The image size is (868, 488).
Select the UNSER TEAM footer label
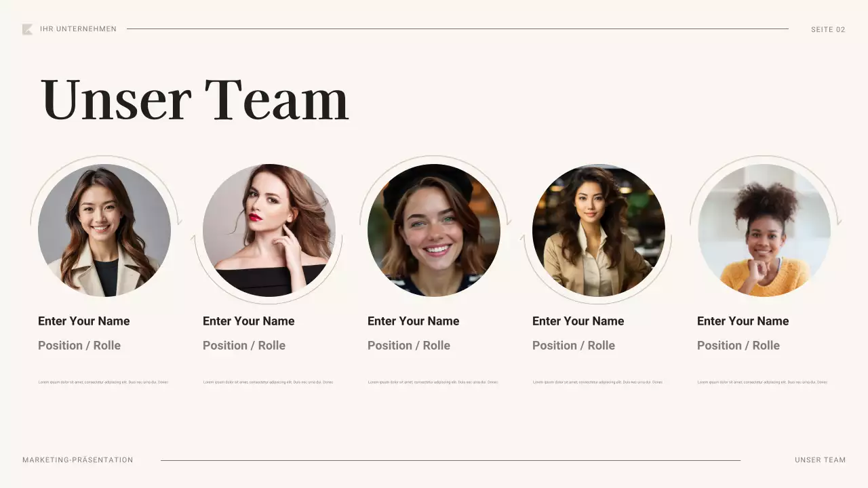(x=821, y=460)
